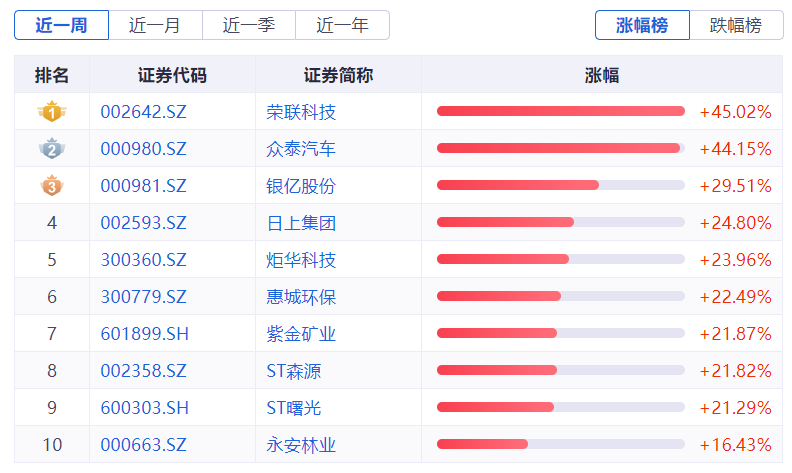Click rank number 7 cell
This screenshot has height=473, width=792.
coord(52,334)
